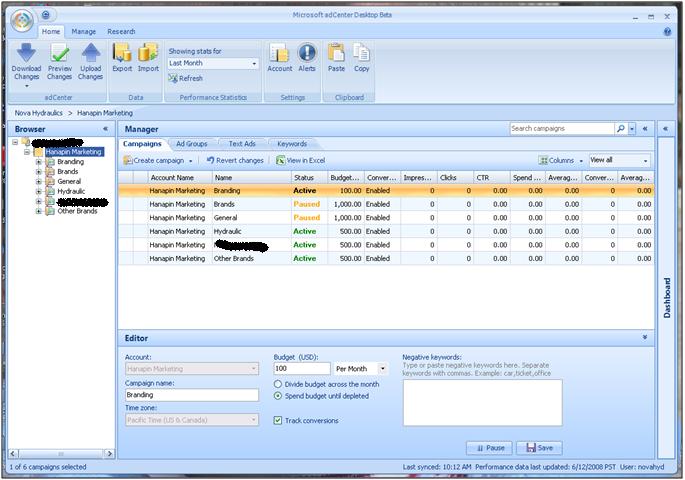Expand the Branding tree node

[x=38, y=162]
